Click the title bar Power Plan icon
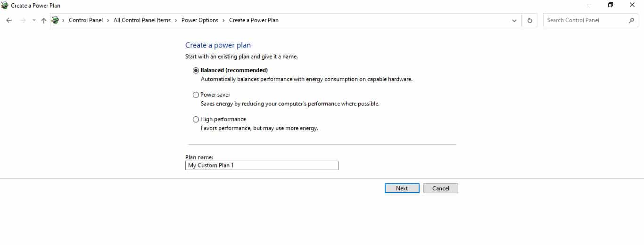This screenshot has height=245, width=644. point(5,5)
